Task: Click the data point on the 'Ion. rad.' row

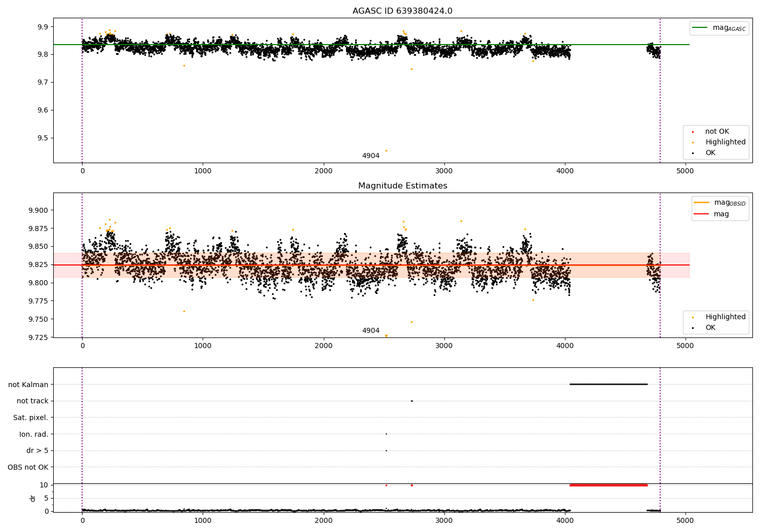Action: [x=386, y=434]
